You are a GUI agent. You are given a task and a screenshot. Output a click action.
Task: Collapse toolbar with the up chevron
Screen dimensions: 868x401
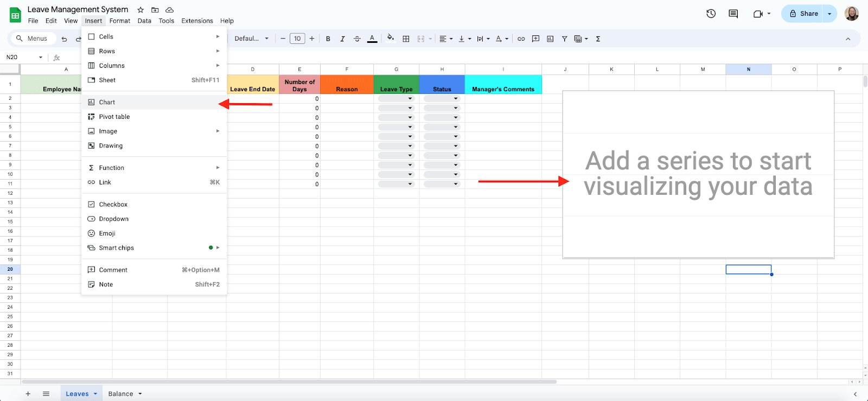848,39
